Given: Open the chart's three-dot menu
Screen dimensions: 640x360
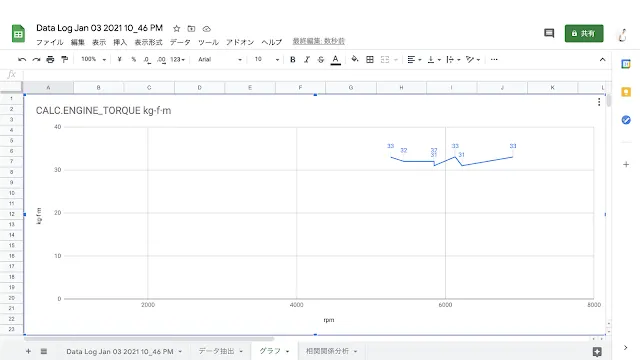Looking at the screenshot, I should (x=599, y=102).
